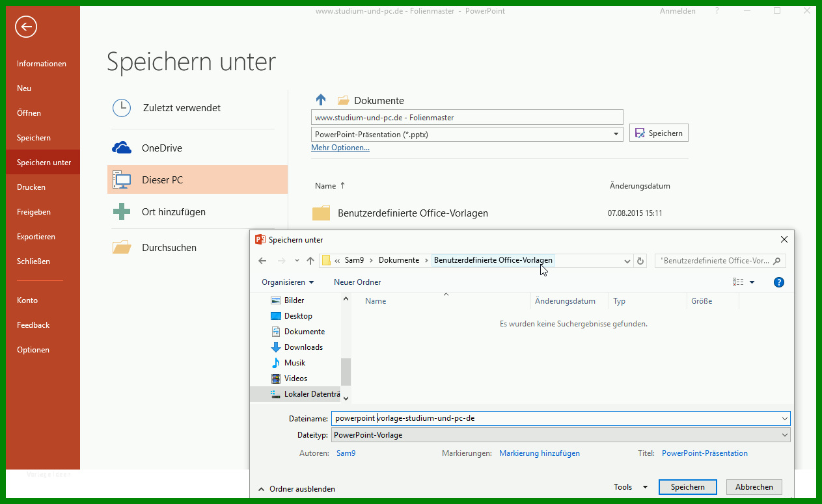Open the recent locations dropdown arrow
Image resolution: width=822 pixels, height=504 pixels.
297,261
